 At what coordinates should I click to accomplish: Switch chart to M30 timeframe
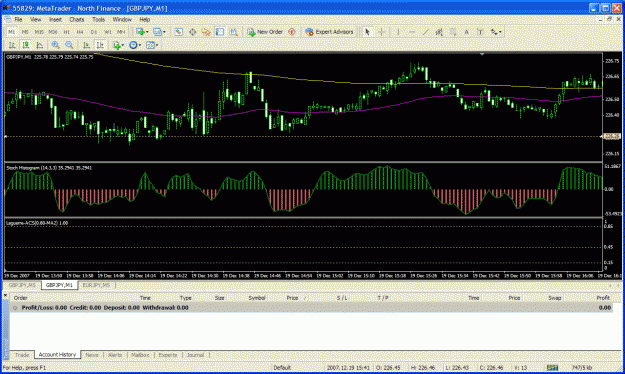(53, 32)
